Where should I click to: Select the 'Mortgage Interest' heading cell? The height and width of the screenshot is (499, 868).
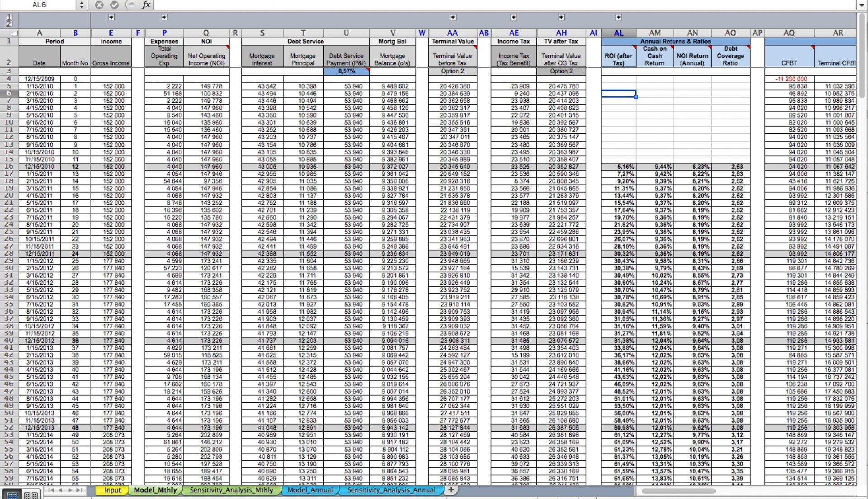262,56
